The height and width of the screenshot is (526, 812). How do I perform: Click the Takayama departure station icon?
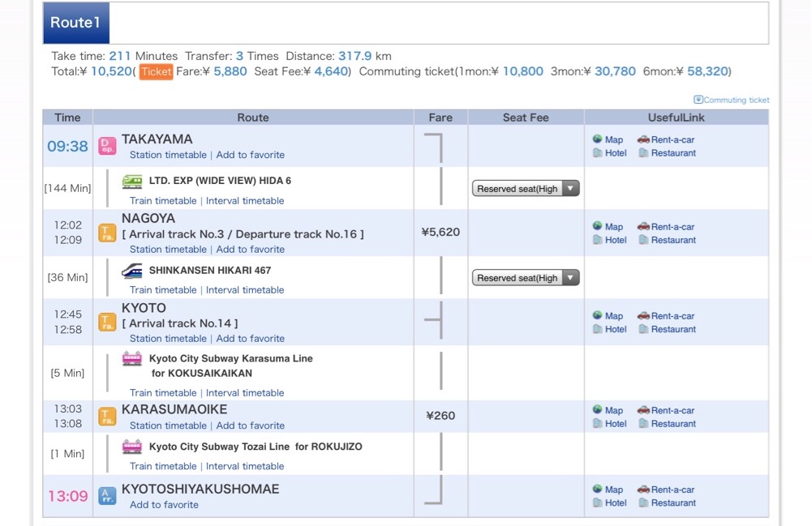[107, 146]
